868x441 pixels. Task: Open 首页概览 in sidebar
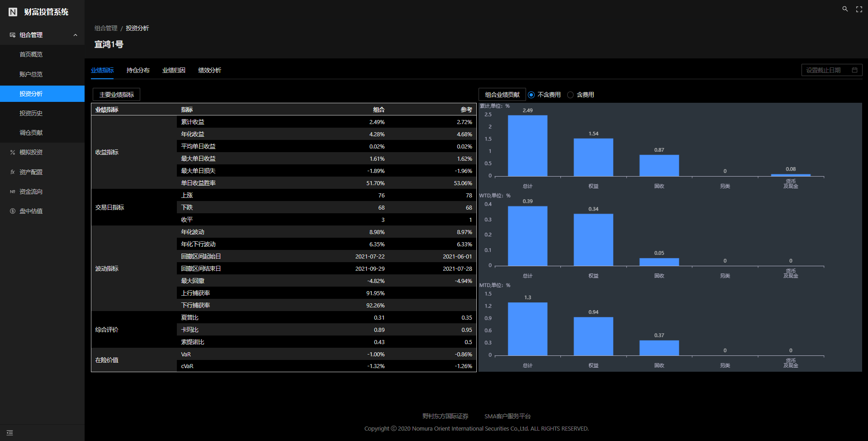tap(42, 54)
